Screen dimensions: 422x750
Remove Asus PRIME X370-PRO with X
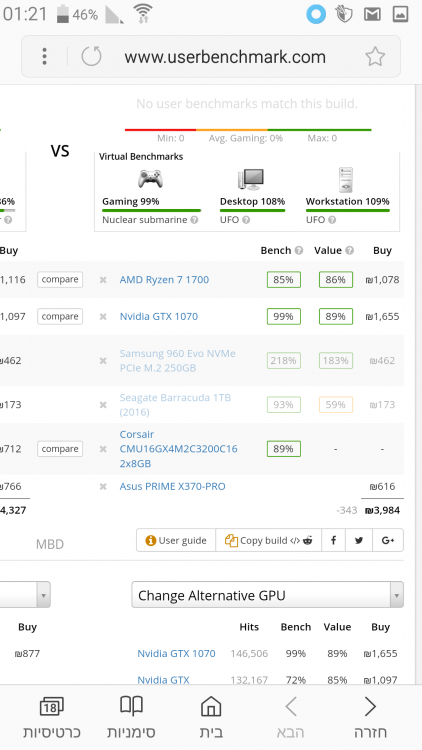103,486
